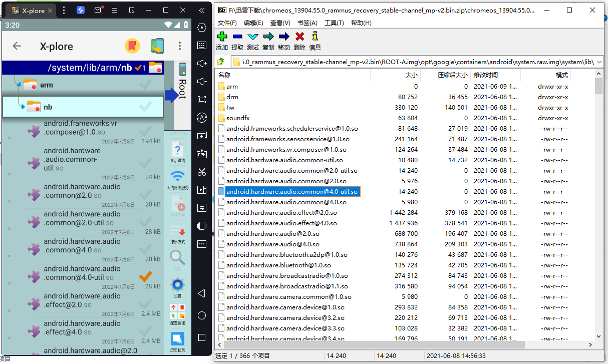This screenshot has height=364, width=608.
Task: Toggle the checkmark on nb folder
Action: click(145, 106)
